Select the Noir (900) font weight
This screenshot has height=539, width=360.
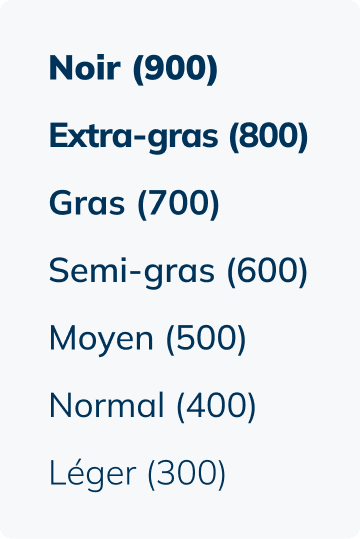pos(133,68)
